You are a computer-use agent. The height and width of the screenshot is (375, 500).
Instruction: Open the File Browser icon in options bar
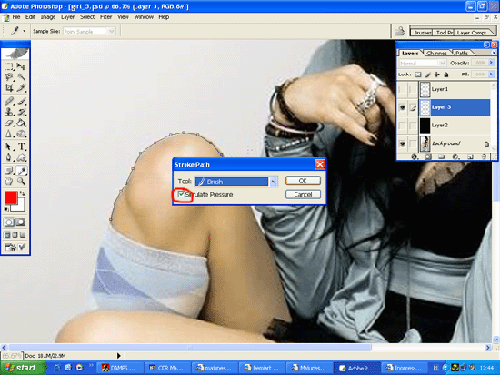(x=400, y=31)
